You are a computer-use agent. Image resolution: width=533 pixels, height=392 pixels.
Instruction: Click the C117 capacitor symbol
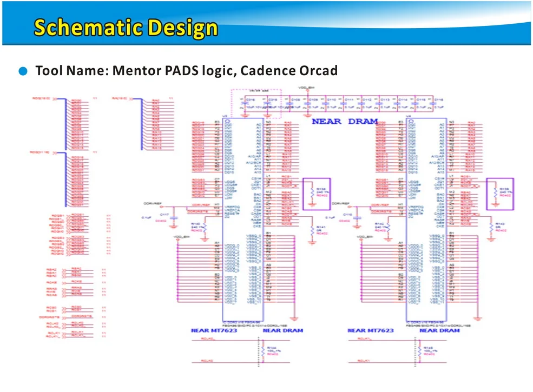(x=174, y=218)
